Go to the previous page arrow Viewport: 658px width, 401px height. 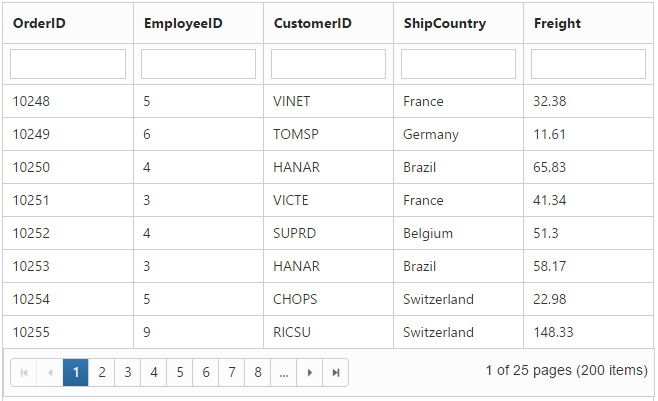[50, 373]
